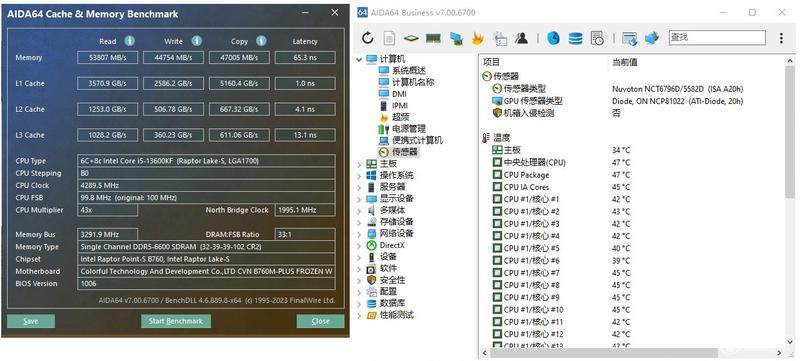
Task: Click the window download update icon
Action: tap(630, 38)
